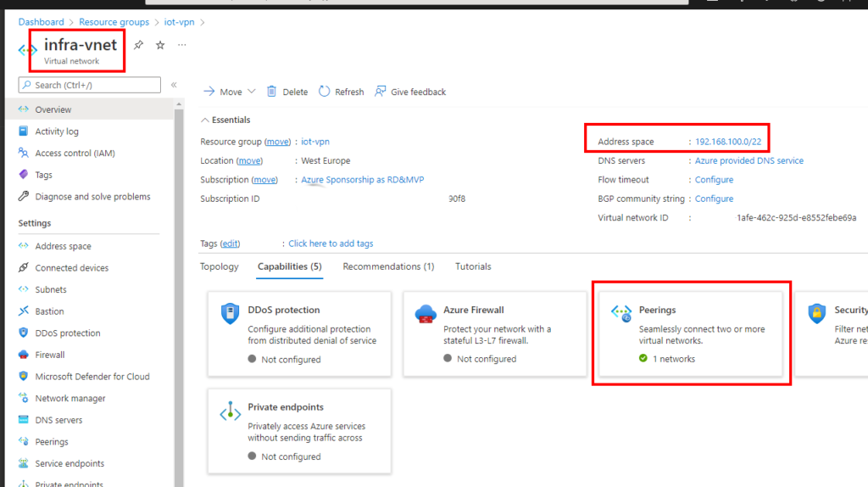Click the DDoS protection shield icon in sidebar
Image resolution: width=868 pixels, height=487 pixels.
coord(23,333)
